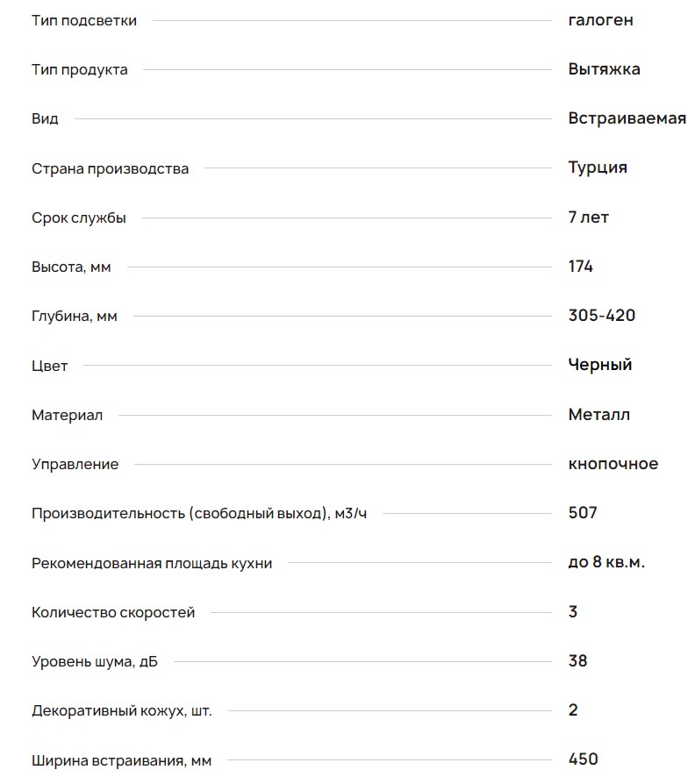This screenshot has width=688, height=784.
Task: Click the 'Уровень шума, дБ' label
Action: pyautogui.click(x=95, y=661)
